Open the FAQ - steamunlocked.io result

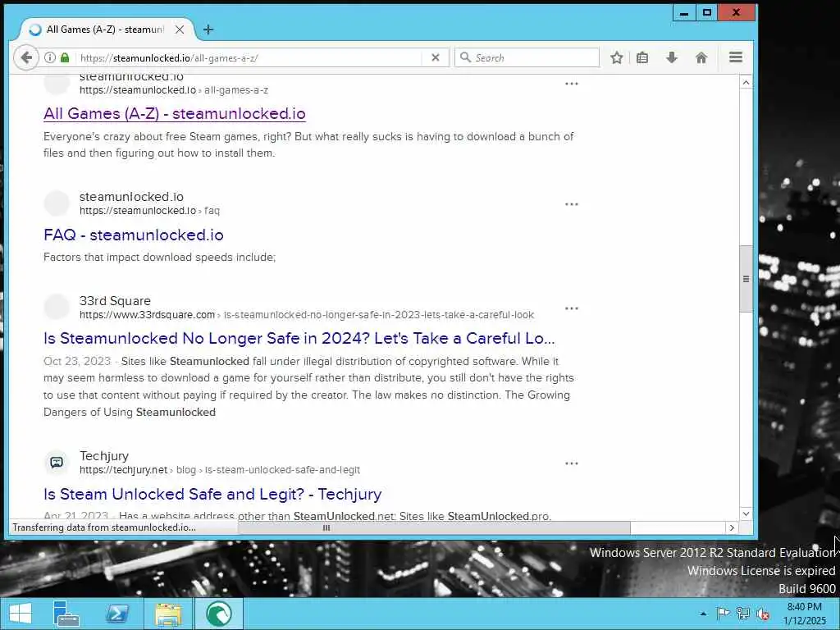tap(134, 235)
